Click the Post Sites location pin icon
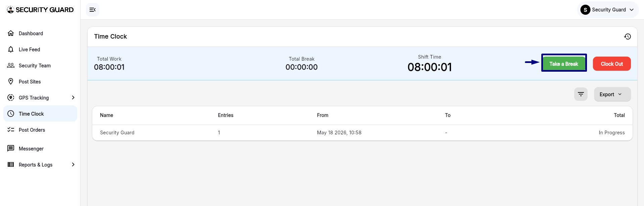The height and width of the screenshot is (206, 644). [11, 81]
